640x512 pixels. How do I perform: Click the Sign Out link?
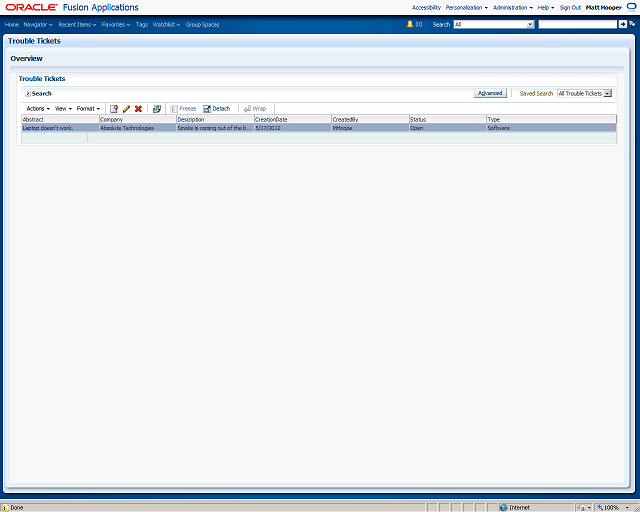[570, 7]
